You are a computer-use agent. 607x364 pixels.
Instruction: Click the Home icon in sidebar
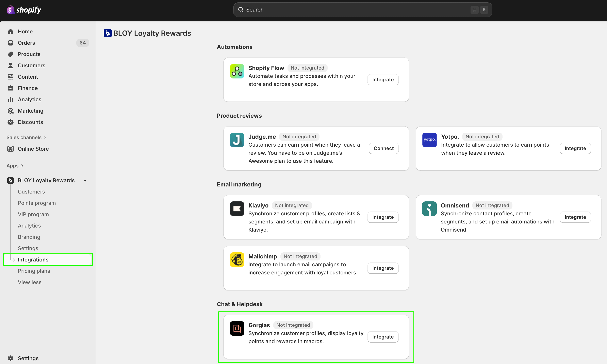tap(11, 31)
